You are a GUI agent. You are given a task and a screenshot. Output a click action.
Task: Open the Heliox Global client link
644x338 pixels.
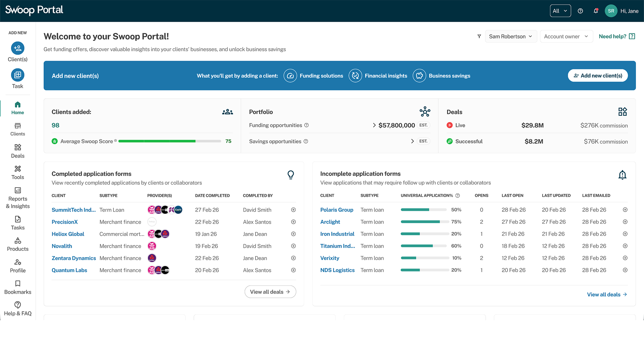[68, 234]
